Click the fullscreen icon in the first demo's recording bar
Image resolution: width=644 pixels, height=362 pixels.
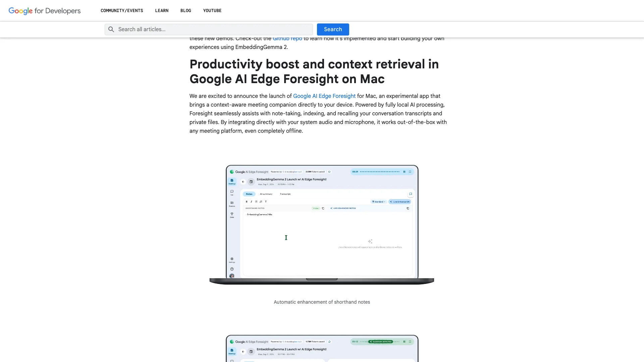tap(410, 172)
